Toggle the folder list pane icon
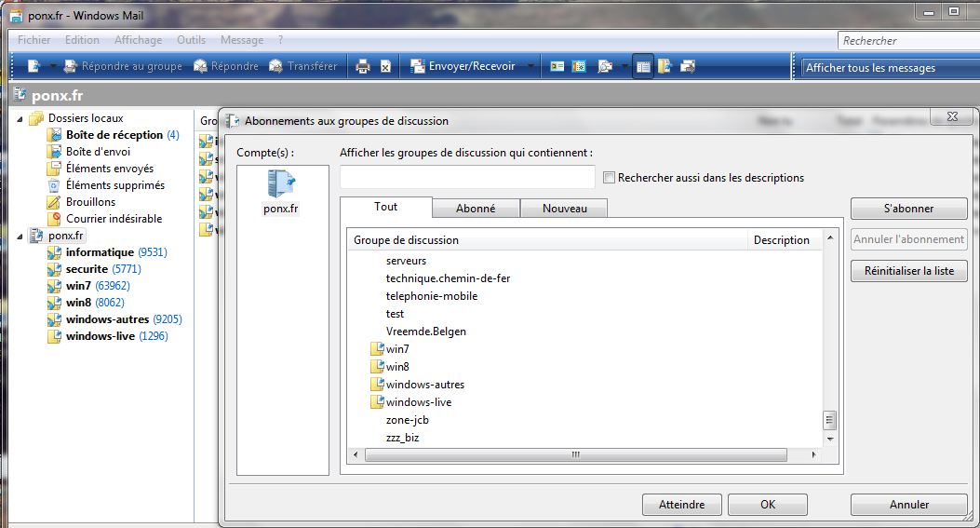This screenshot has width=980, height=528. pos(642,66)
